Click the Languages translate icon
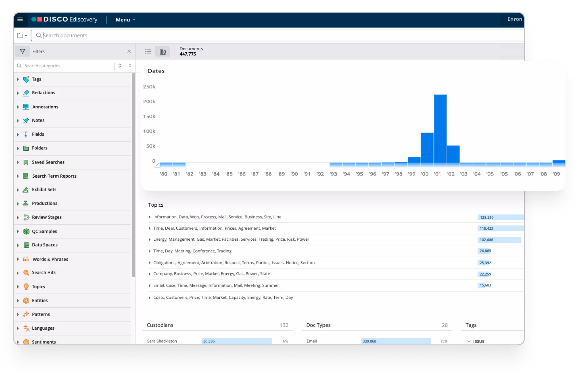Image resolution: width=588 pixels, height=383 pixels. pos(27,328)
